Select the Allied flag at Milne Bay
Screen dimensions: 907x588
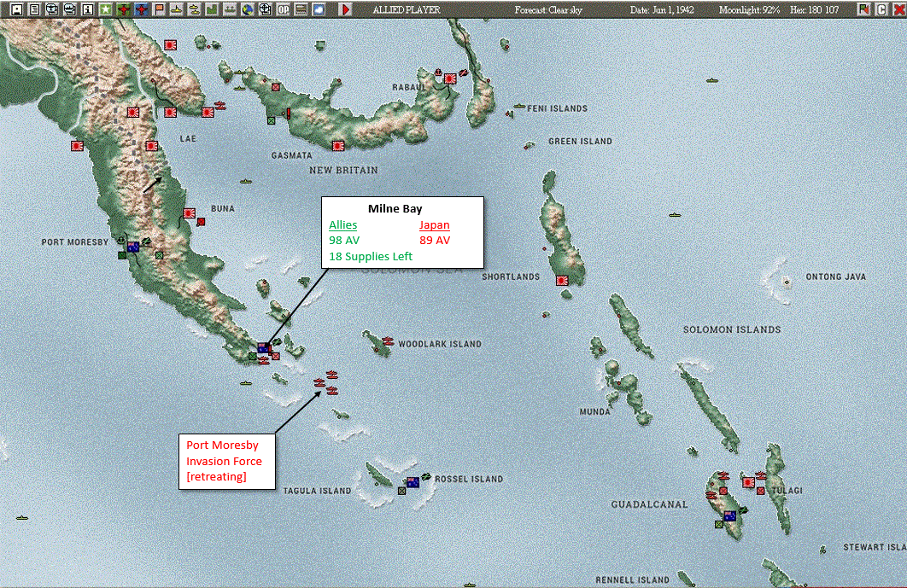[x=264, y=347]
